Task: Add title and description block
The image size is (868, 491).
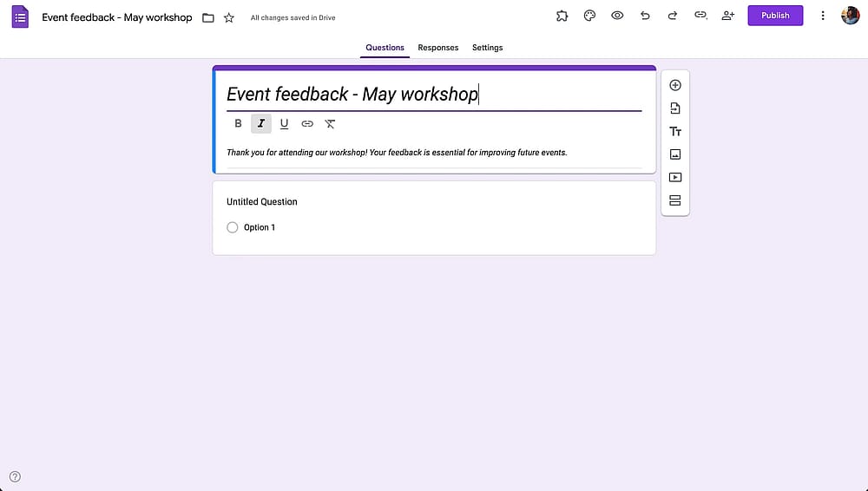Action: coord(674,131)
